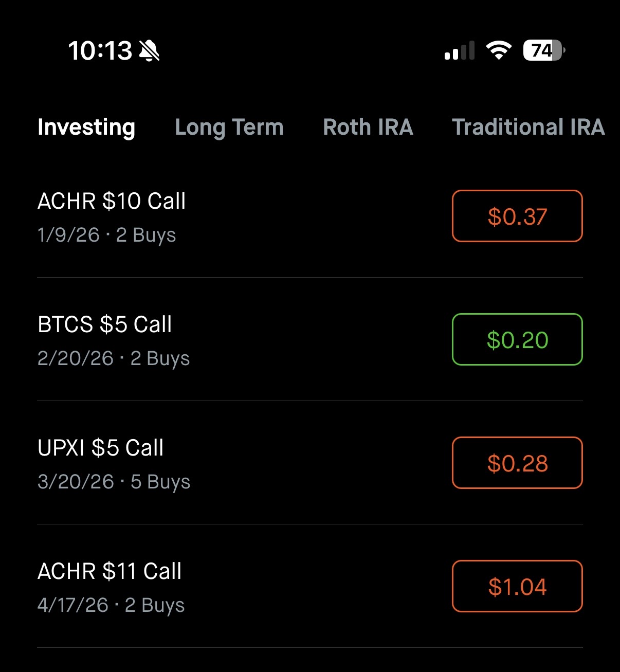This screenshot has width=620, height=672.
Task: Open the BTCS $5 Call position
Action: tap(105, 324)
